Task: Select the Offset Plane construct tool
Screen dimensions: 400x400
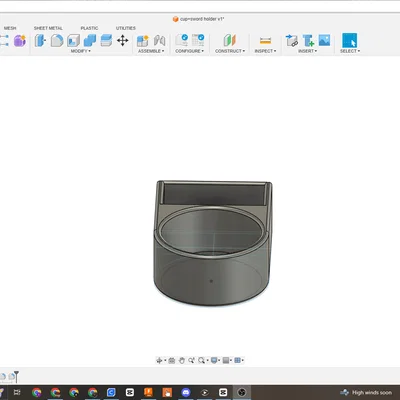Action: 230,40
